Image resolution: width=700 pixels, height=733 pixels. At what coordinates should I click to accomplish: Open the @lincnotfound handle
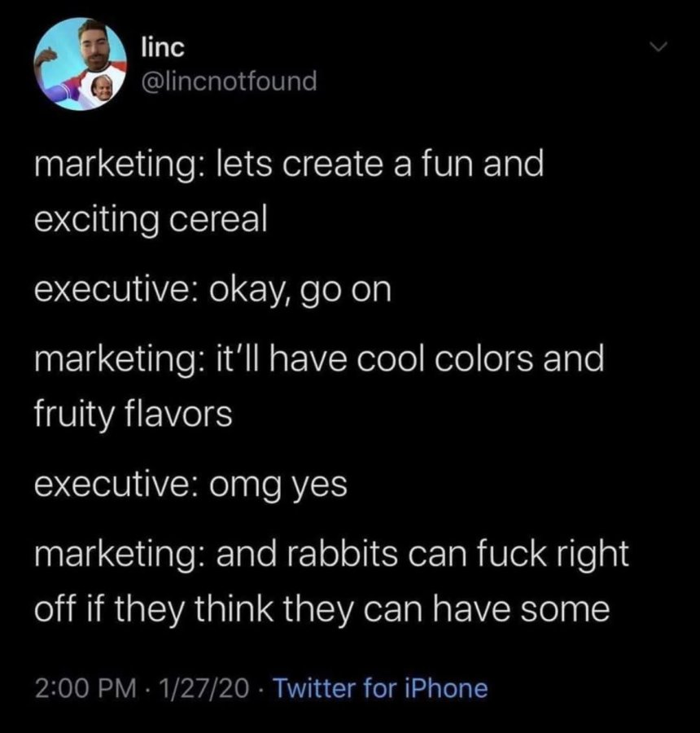tap(229, 81)
